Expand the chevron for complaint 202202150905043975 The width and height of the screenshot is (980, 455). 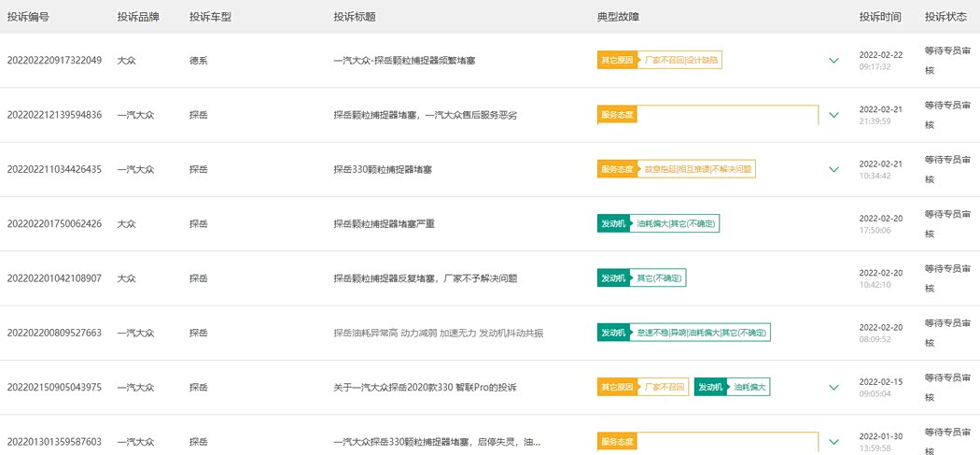[x=833, y=387]
